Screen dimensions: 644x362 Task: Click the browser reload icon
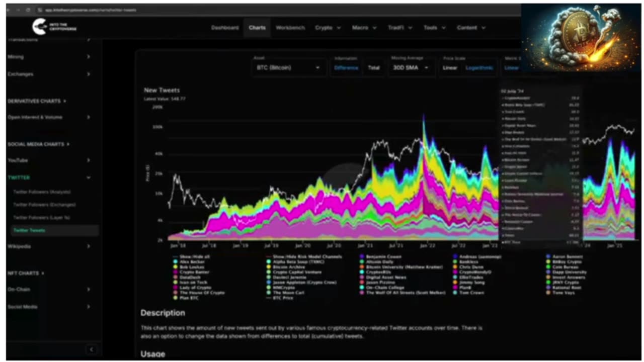point(28,10)
